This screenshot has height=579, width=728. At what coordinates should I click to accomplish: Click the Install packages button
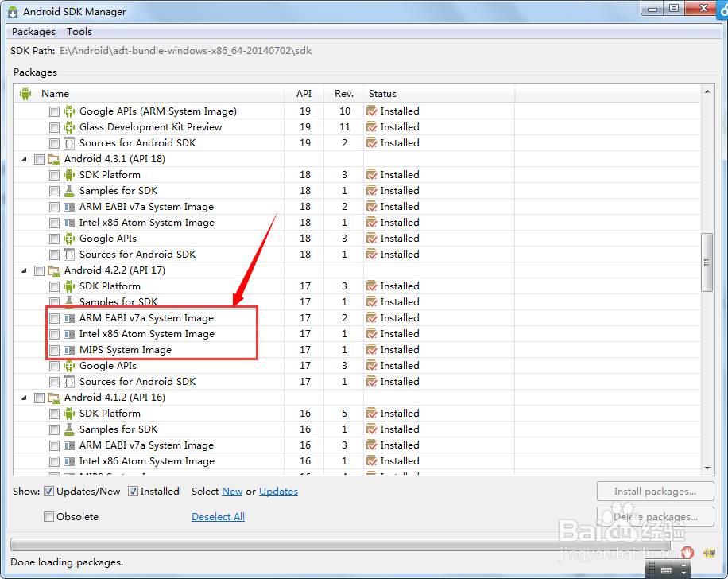655,492
